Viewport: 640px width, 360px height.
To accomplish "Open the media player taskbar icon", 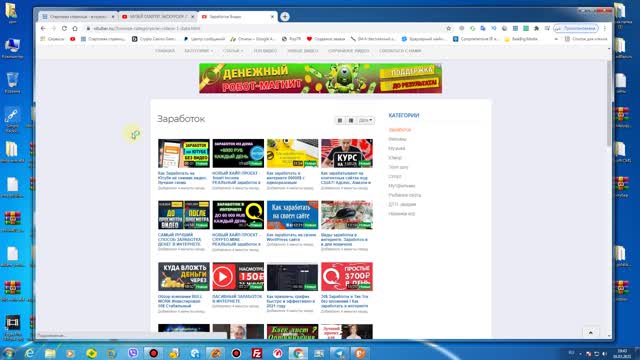I will [71, 353].
